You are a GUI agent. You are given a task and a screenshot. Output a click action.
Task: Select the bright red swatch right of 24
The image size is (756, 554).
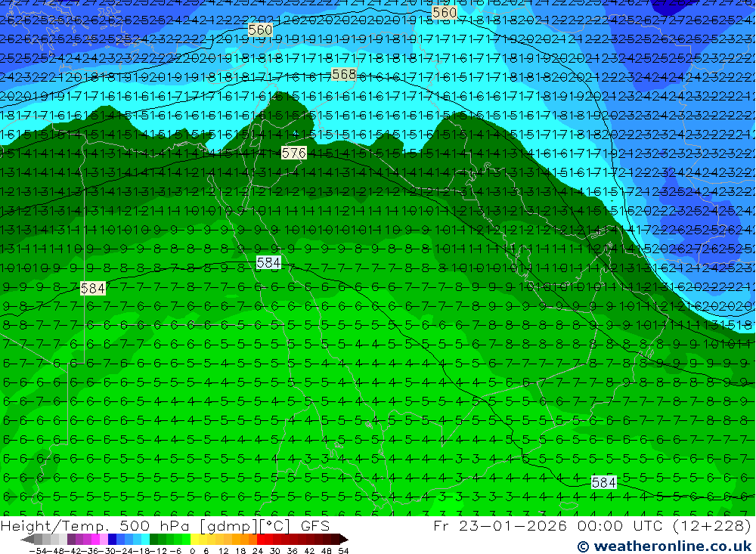pyautogui.click(x=261, y=539)
